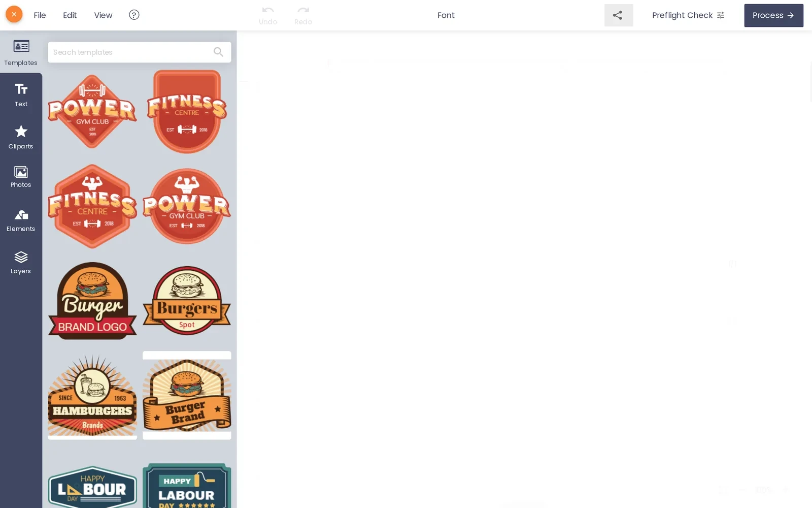812x508 pixels.
Task: Click the Search templates field
Action: tap(139, 52)
